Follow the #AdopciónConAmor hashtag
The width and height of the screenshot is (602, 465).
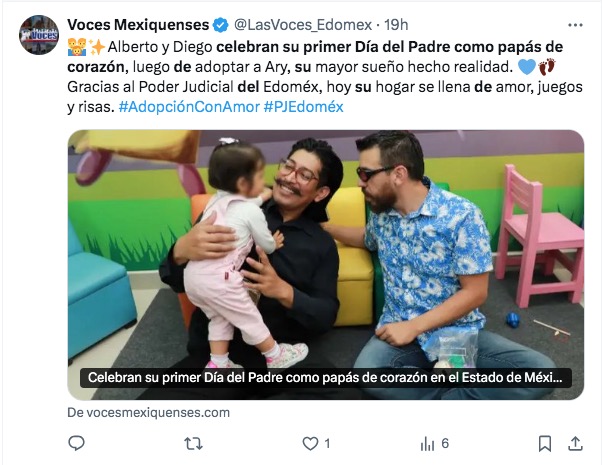[189, 107]
